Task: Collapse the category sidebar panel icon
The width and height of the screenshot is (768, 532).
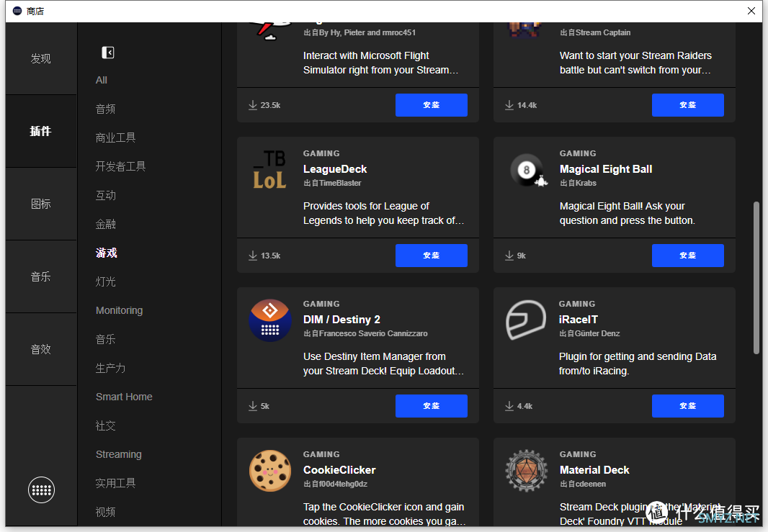Action: tap(108, 53)
